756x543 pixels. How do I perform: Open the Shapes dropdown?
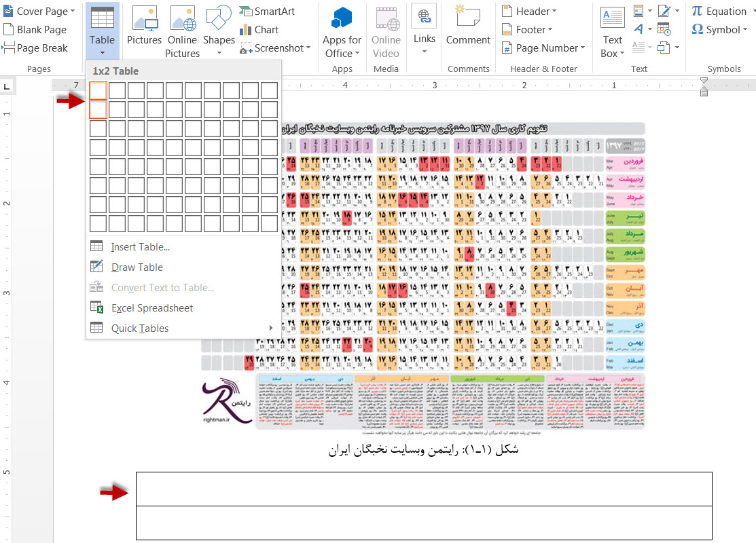point(219,31)
